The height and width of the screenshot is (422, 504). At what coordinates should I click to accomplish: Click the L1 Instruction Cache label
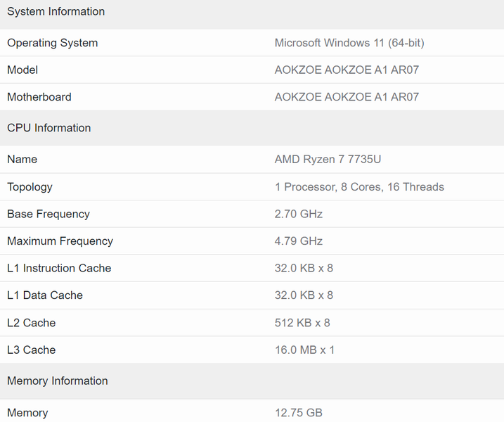click(x=59, y=268)
